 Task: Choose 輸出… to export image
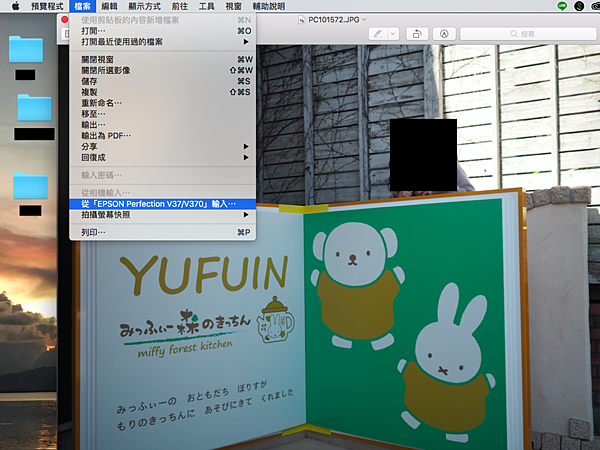(163, 125)
